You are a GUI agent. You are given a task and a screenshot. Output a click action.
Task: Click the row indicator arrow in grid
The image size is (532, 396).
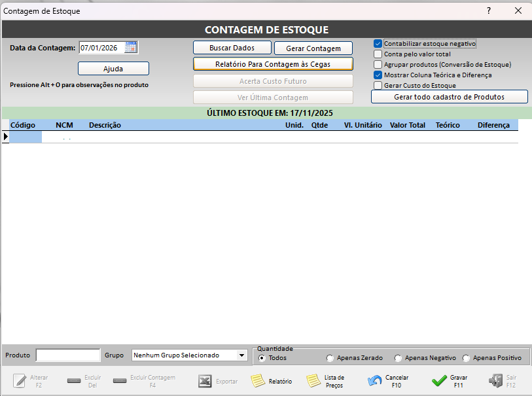[6, 136]
